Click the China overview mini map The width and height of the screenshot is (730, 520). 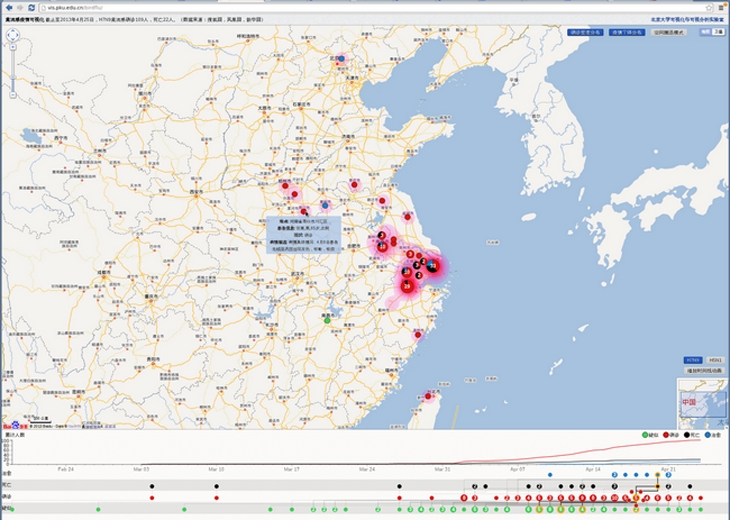coord(703,404)
